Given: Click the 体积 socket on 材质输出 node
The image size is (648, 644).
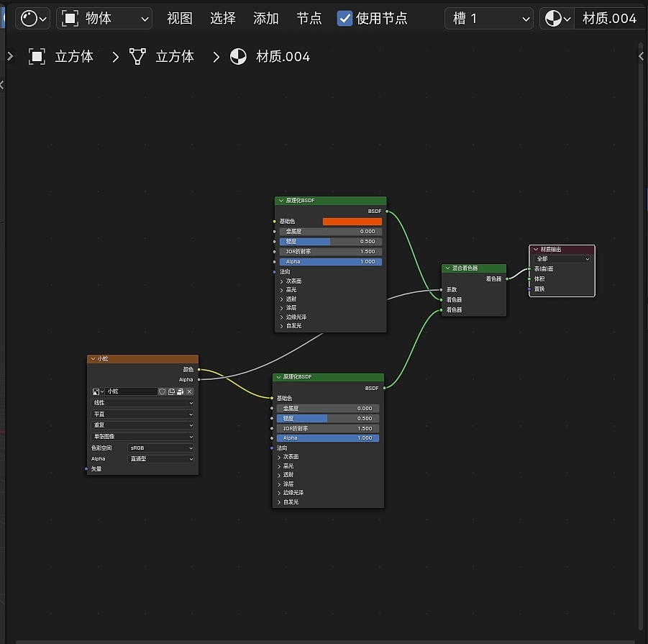Looking at the screenshot, I should click(x=529, y=279).
